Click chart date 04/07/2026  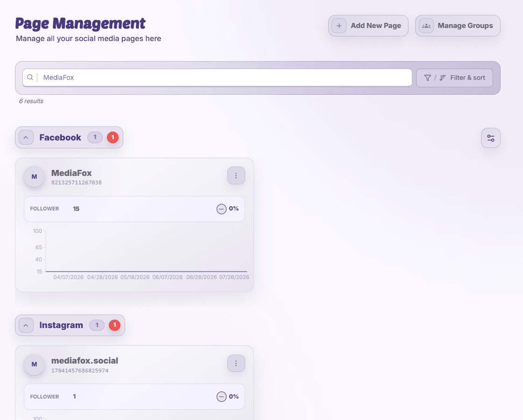(x=68, y=277)
